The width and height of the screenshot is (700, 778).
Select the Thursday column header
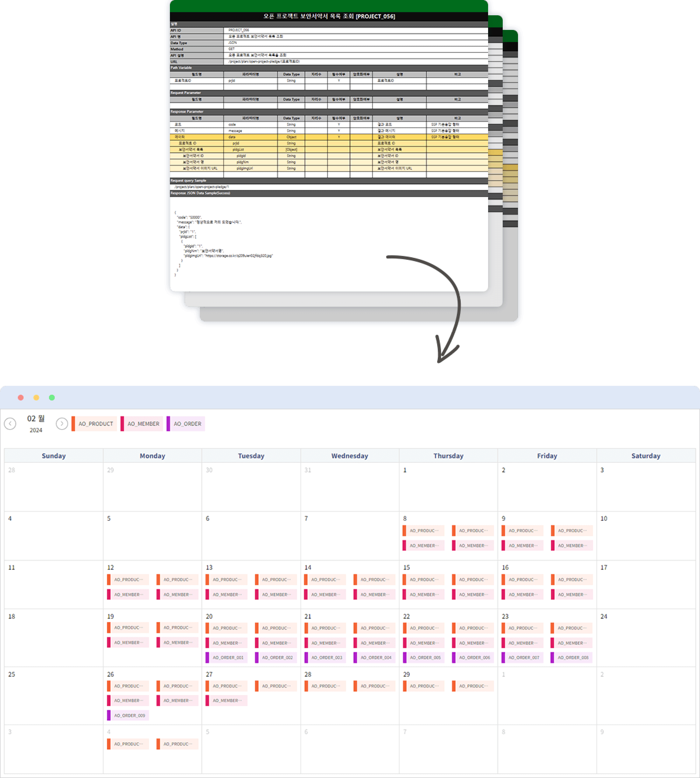click(x=448, y=456)
